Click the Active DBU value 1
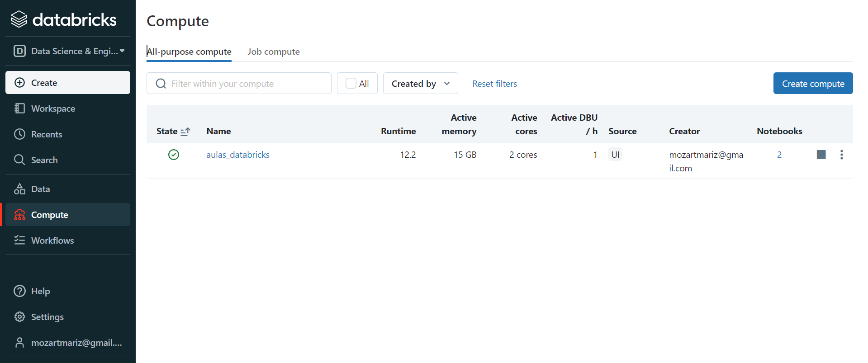The height and width of the screenshot is (363, 868). pyautogui.click(x=595, y=155)
